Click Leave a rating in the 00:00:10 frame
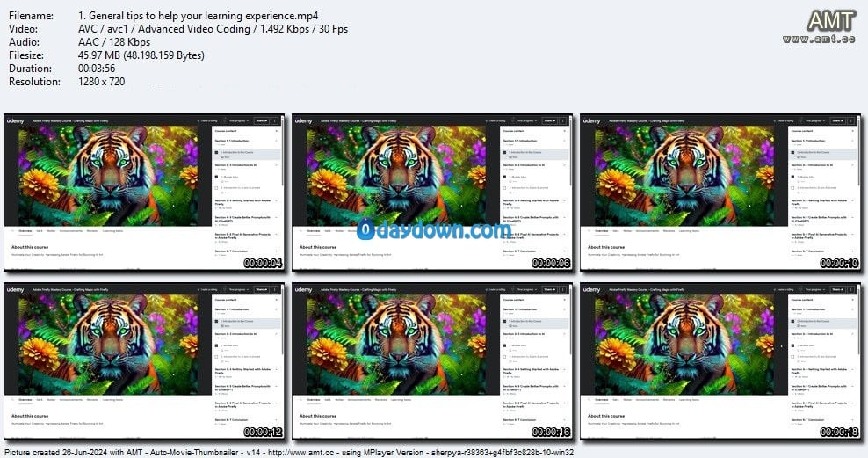 (785, 120)
